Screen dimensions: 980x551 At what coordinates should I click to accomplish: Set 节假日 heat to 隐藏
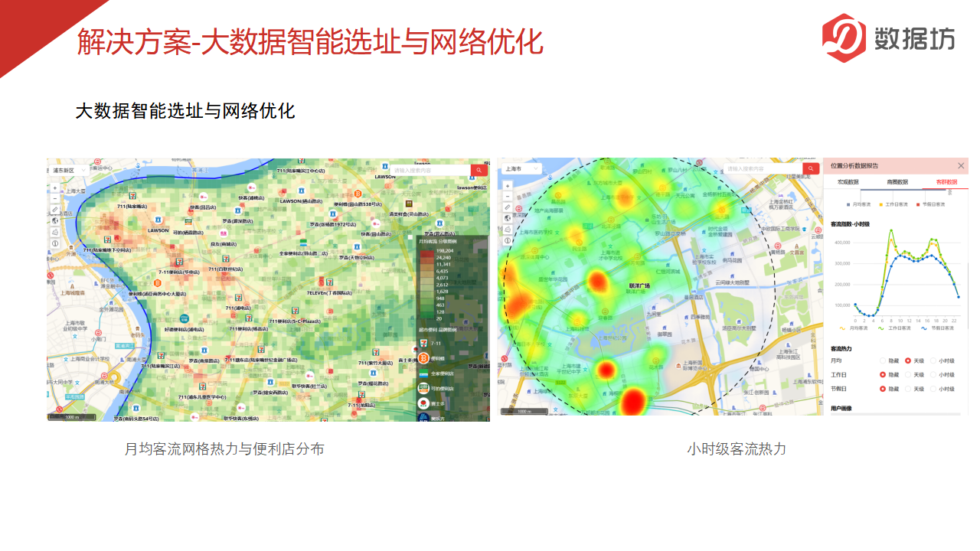883,389
